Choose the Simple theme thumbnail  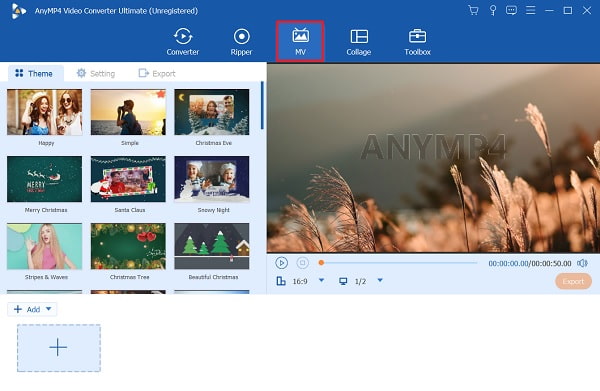coord(128,112)
